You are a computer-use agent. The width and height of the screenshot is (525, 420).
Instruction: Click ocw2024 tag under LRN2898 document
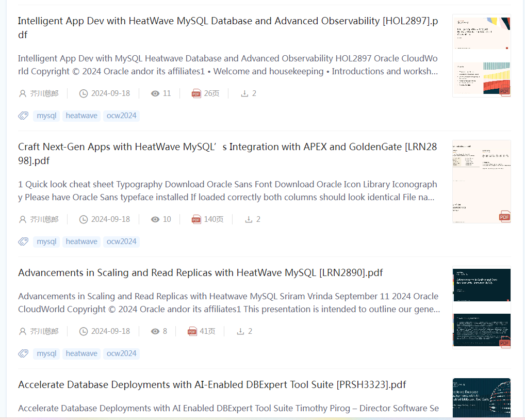point(122,242)
